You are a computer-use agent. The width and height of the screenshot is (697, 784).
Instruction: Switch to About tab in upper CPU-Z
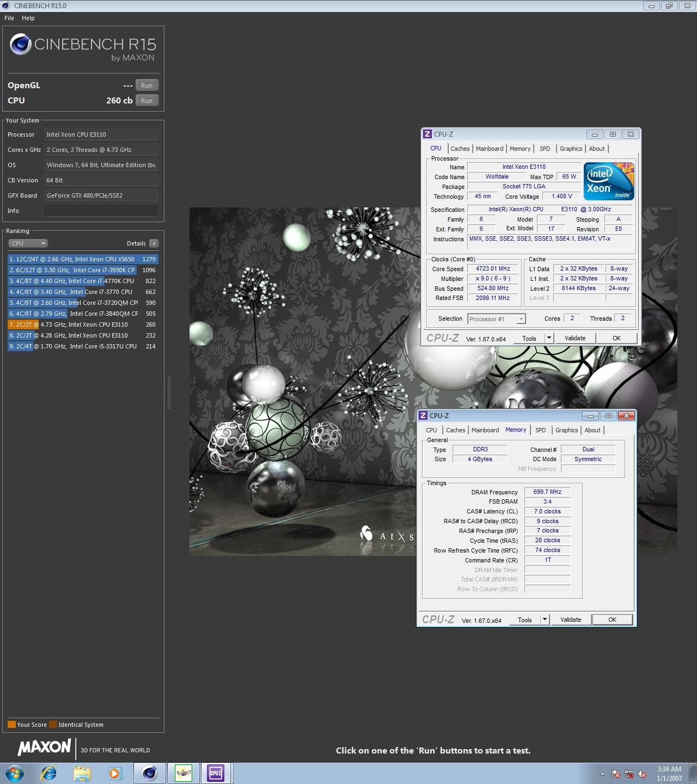coord(597,149)
